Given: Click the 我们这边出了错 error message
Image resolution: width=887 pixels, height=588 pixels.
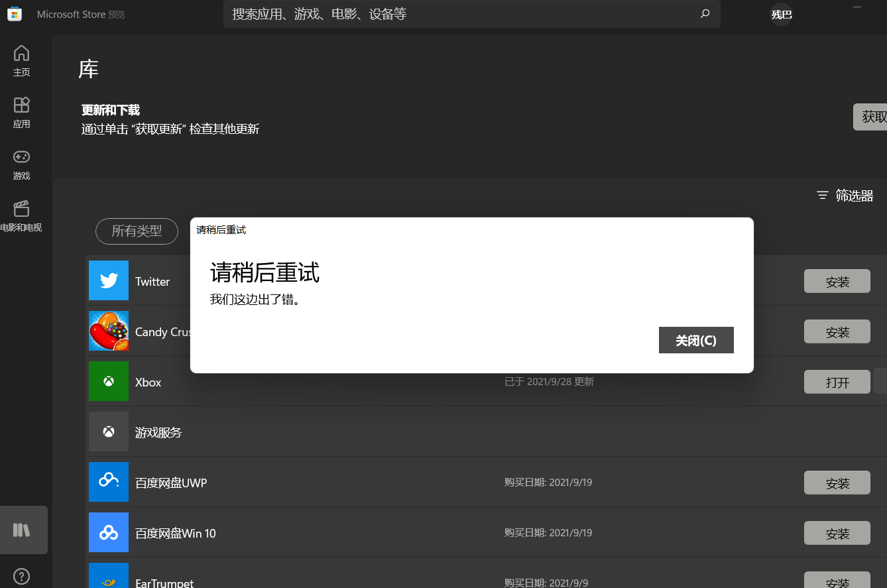Looking at the screenshot, I should tap(255, 300).
